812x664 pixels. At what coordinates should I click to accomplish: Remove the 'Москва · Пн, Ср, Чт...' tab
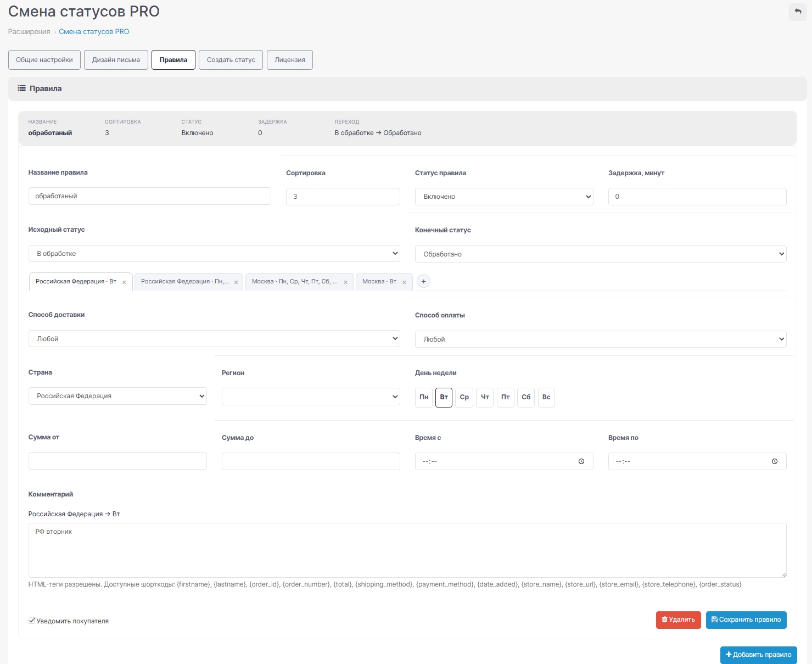coord(345,282)
